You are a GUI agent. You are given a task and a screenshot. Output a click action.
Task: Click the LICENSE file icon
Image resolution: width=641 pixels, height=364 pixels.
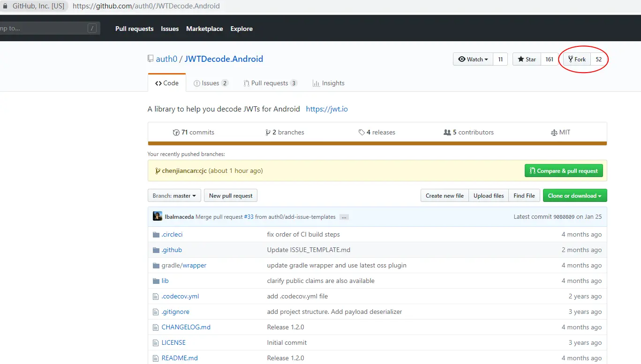click(156, 342)
